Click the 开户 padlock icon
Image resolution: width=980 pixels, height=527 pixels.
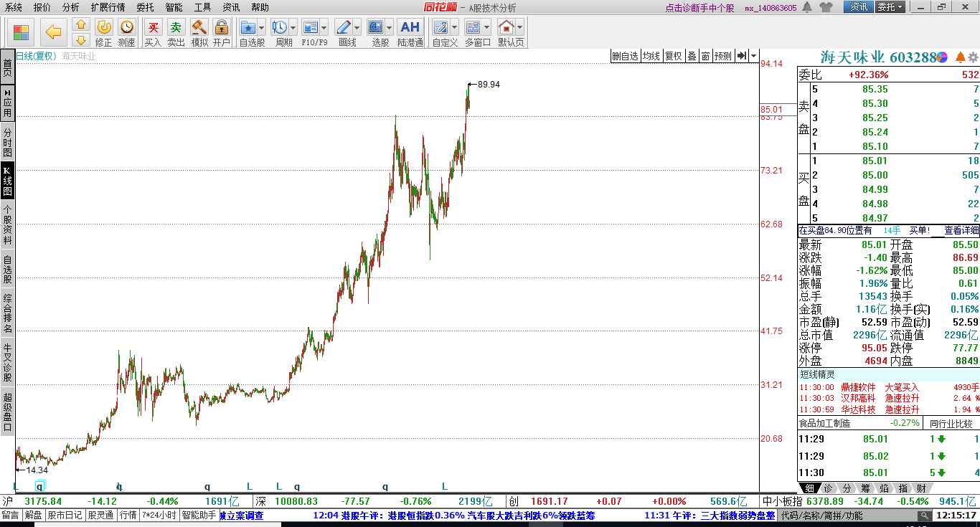(x=221, y=28)
